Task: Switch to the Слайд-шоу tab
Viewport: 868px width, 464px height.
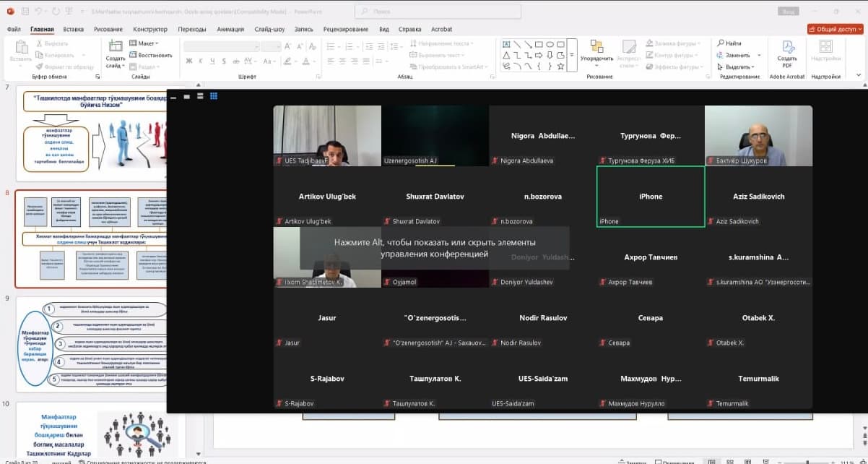Action: (x=269, y=29)
